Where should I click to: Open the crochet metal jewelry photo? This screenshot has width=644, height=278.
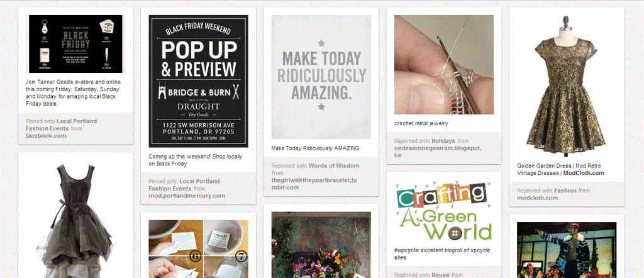[444, 65]
